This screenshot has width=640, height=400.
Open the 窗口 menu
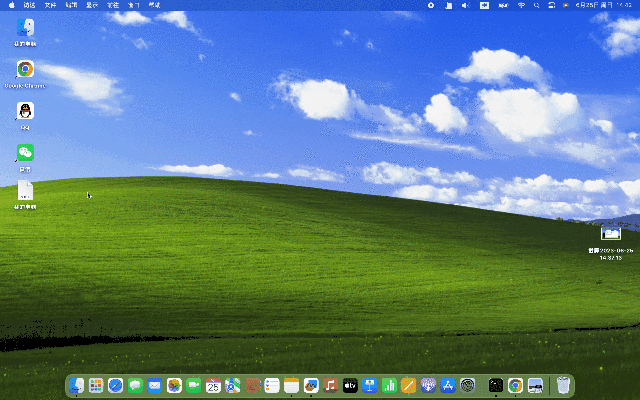coord(133,5)
